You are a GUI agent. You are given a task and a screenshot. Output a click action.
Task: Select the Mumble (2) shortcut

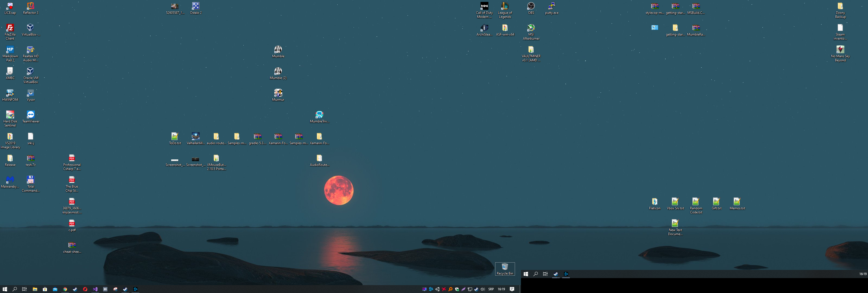click(x=278, y=74)
